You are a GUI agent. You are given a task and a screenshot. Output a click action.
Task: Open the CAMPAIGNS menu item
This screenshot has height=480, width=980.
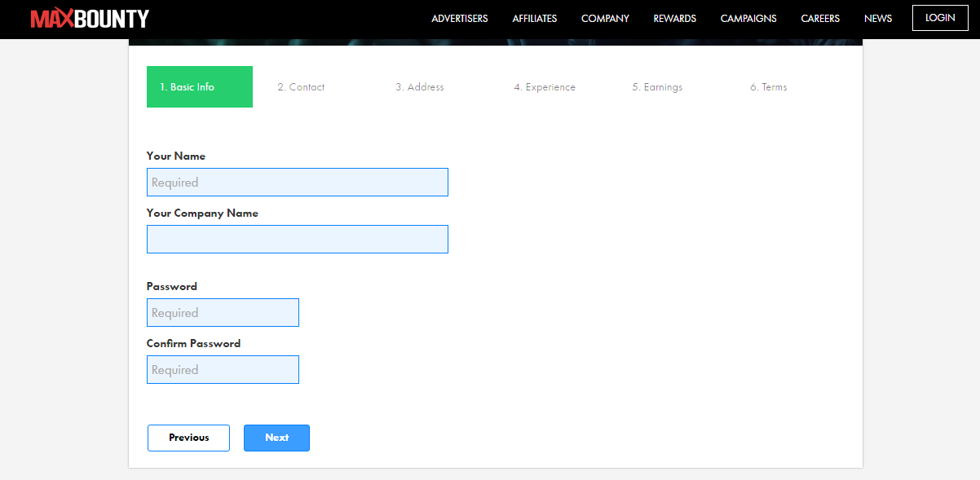coord(748,18)
